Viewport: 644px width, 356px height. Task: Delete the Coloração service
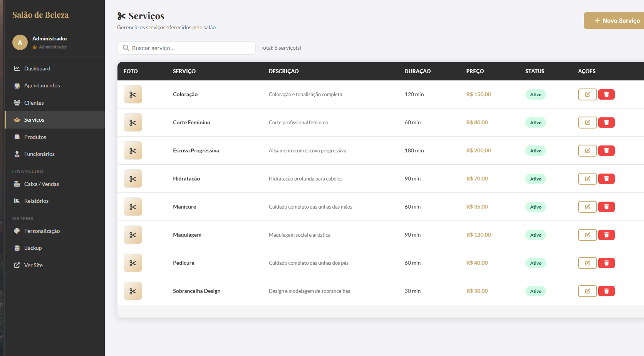(606, 94)
